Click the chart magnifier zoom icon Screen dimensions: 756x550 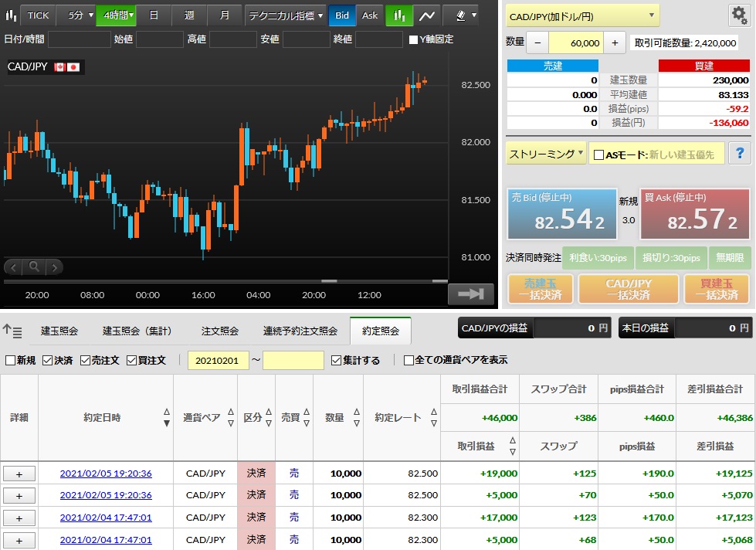(34, 267)
